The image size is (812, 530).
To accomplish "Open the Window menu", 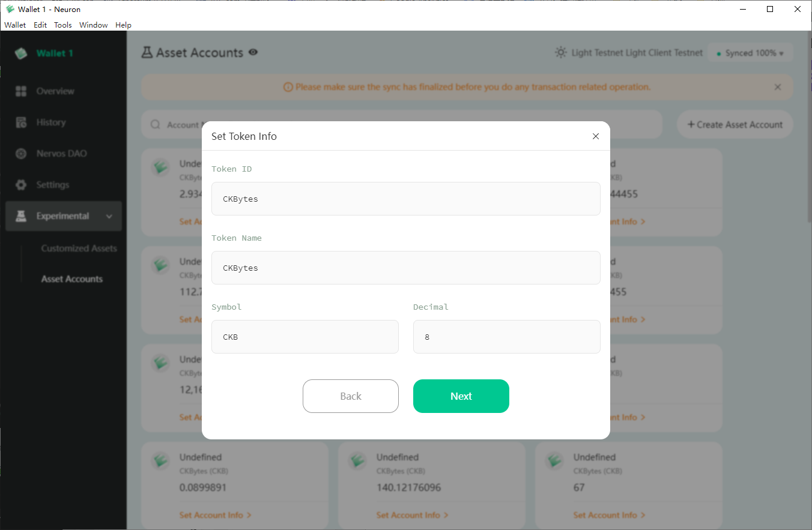I will [94, 25].
